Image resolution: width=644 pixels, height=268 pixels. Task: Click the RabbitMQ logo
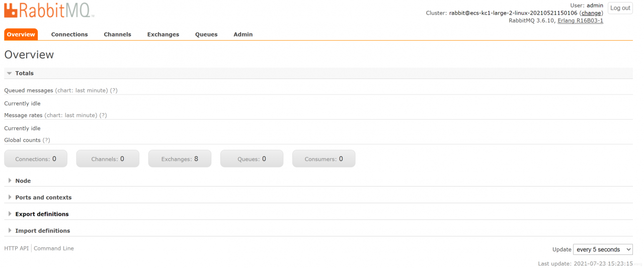(x=49, y=10)
